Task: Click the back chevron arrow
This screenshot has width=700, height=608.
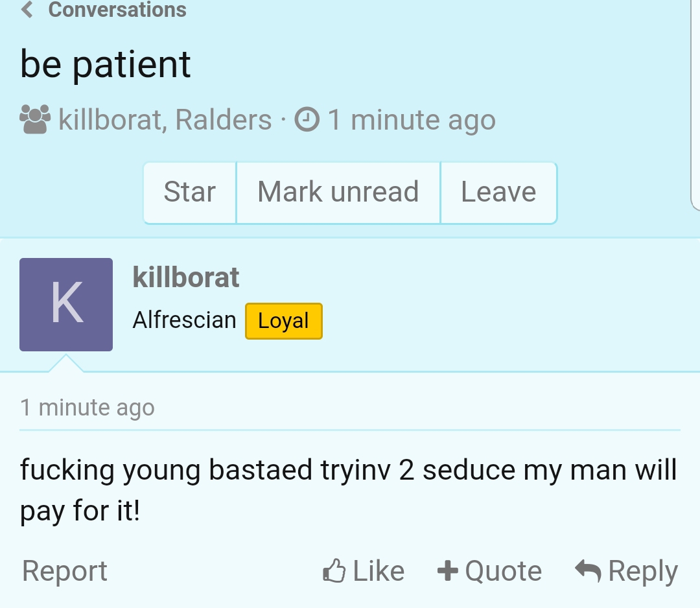Action: pos(27,10)
